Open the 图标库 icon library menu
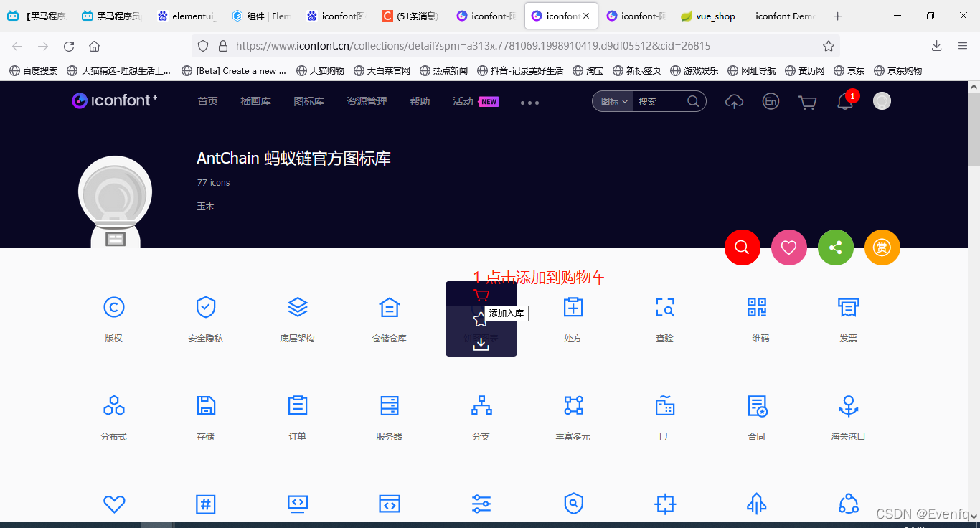The height and width of the screenshot is (528, 980). click(x=308, y=101)
